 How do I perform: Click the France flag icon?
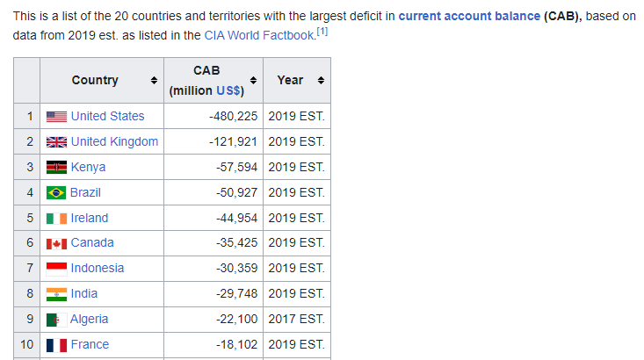pyautogui.click(x=56, y=345)
